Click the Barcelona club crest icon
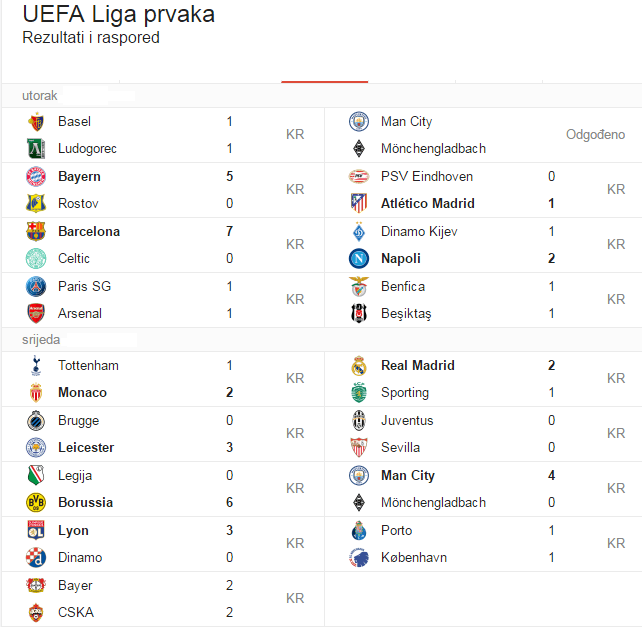 tap(36, 231)
